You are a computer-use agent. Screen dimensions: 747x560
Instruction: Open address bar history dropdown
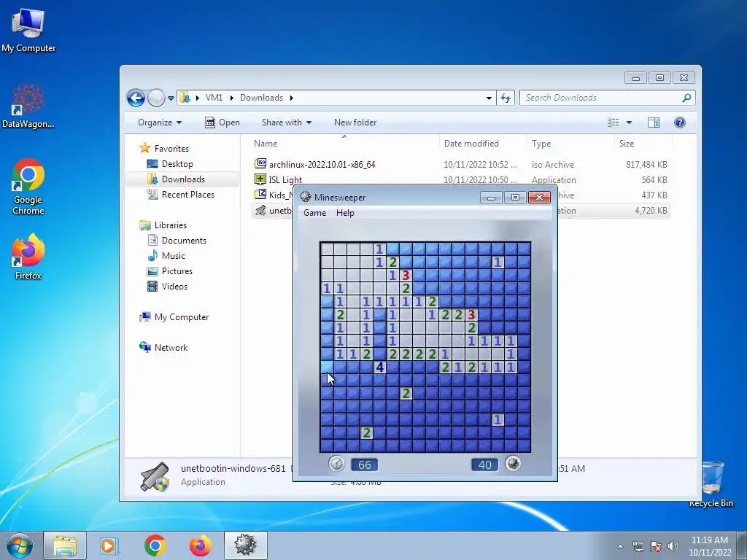489,98
